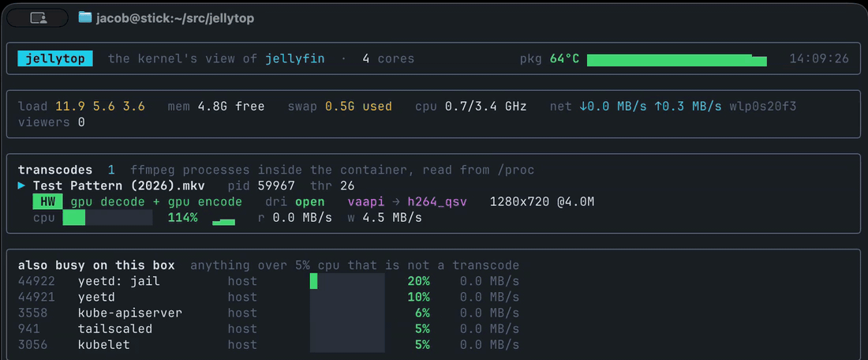Click the dri open status
This screenshot has width=868, height=360.
pyautogui.click(x=295, y=201)
